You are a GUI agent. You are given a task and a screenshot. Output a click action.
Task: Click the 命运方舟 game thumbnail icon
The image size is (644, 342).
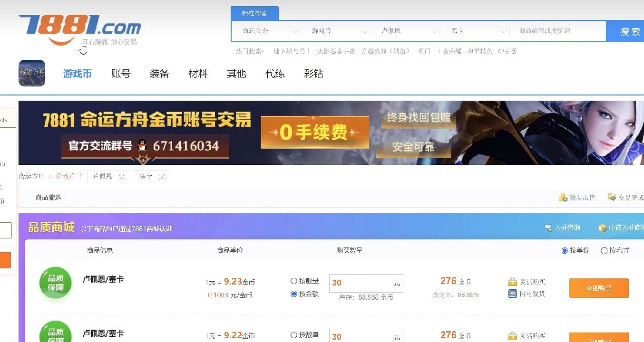(x=31, y=73)
